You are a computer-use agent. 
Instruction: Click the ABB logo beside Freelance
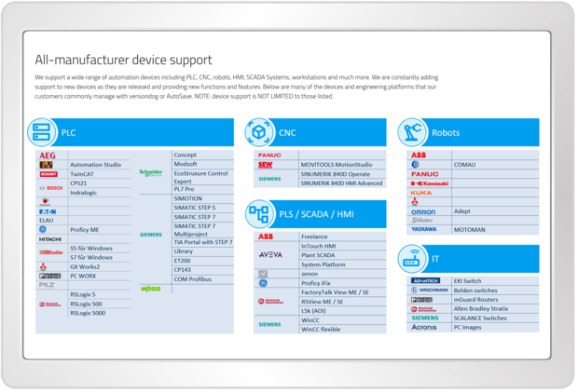tap(266, 237)
